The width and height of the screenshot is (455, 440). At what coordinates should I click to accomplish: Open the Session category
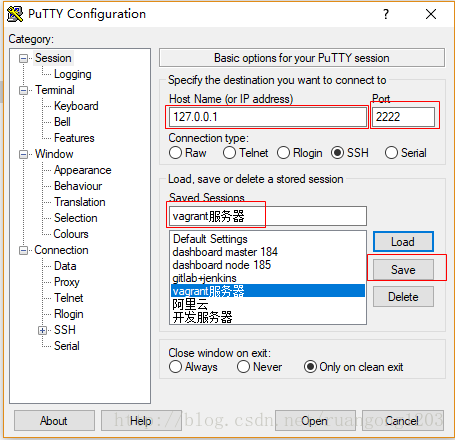[x=53, y=58]
